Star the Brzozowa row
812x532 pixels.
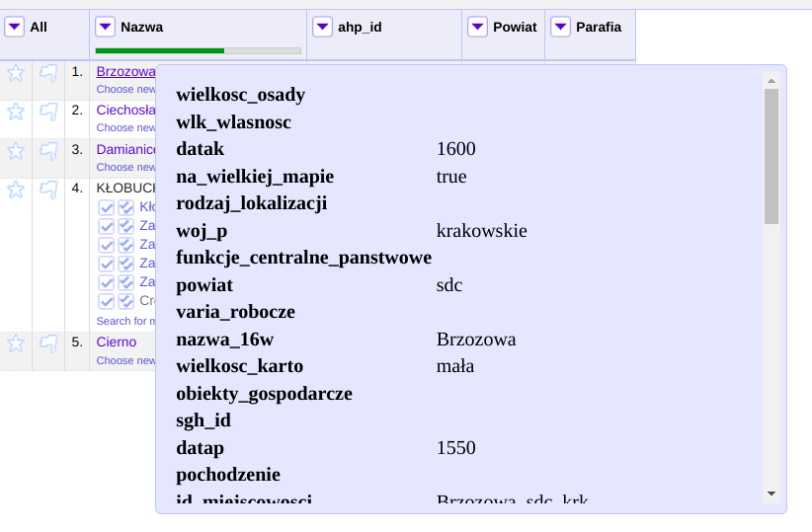tap(16, 73)
